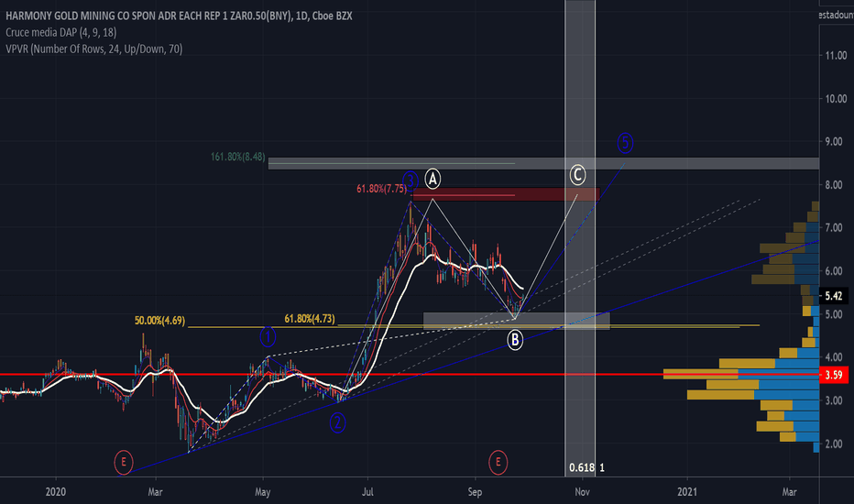This screenshot has height=504, width=854.
Task: Click the 0.618 time zone label
Action: [582, 467]
